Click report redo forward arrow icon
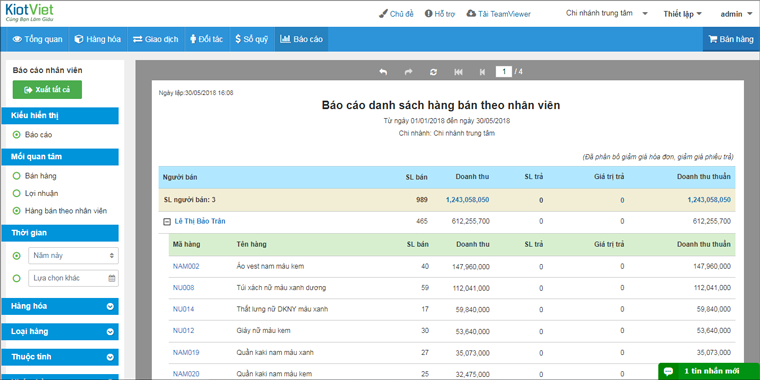This screenshot has width=760, height=380. tap(408, 72)
